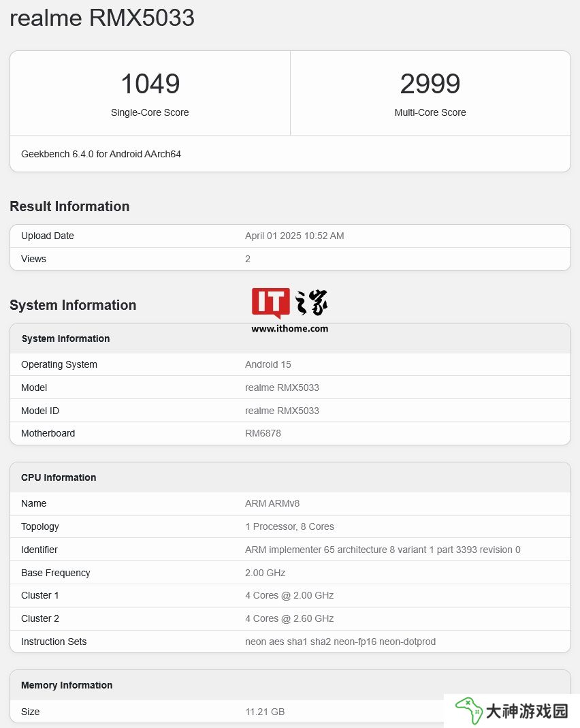Select the Android 15 value
This screenshot has height=728, width=580.
[x=268, y=364]
